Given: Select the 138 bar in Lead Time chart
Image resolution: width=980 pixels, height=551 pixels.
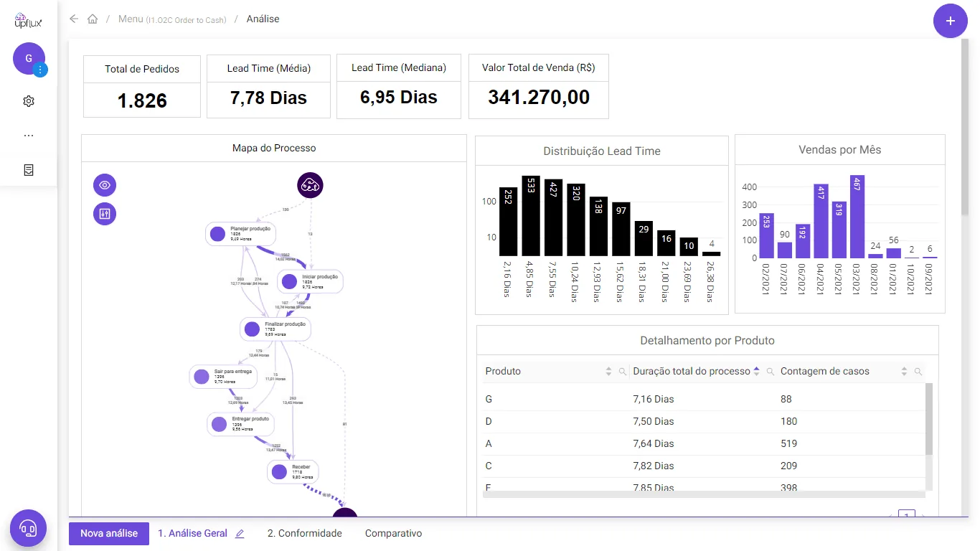Looking at the screenshot, I should click(x=598, y=227).
